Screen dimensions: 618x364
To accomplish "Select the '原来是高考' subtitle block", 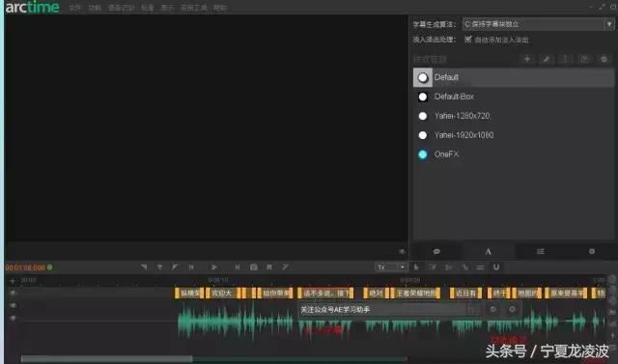I will tap(566, 294).
